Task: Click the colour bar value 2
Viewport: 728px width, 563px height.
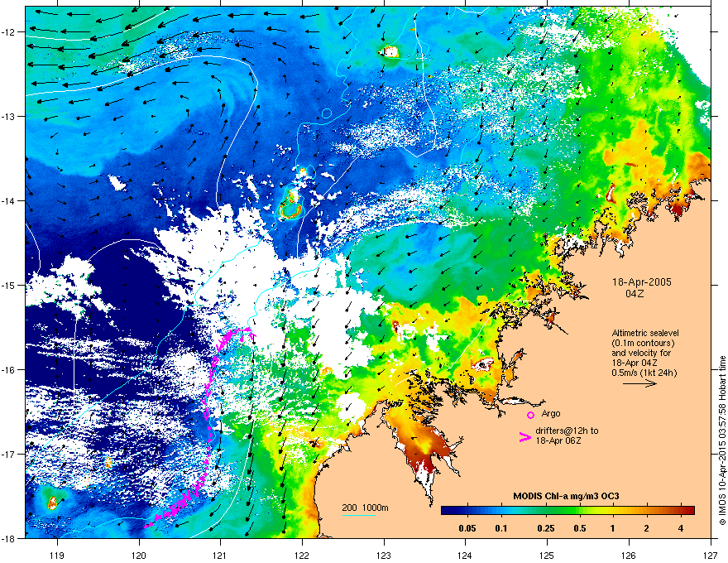Action: coord(647,528)
